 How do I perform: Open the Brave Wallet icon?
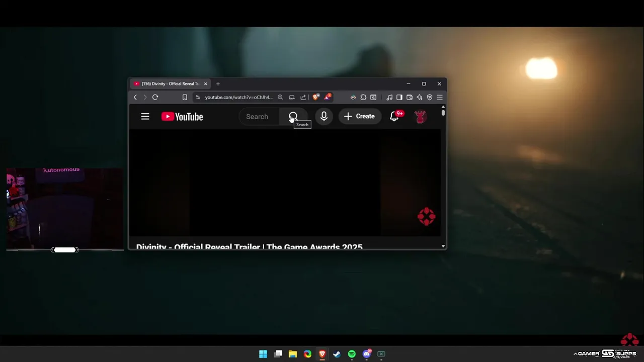click(410, 97)
